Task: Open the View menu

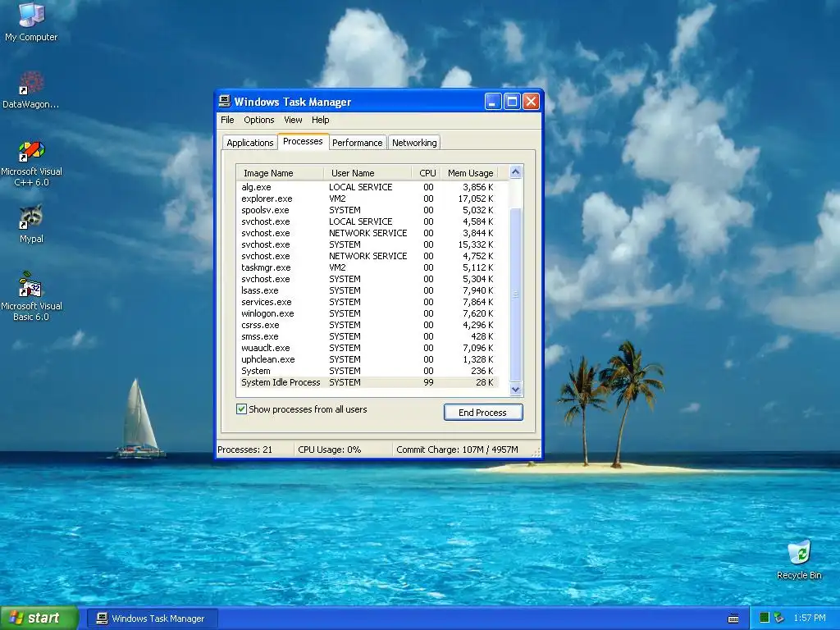Action: coord(293,120)
